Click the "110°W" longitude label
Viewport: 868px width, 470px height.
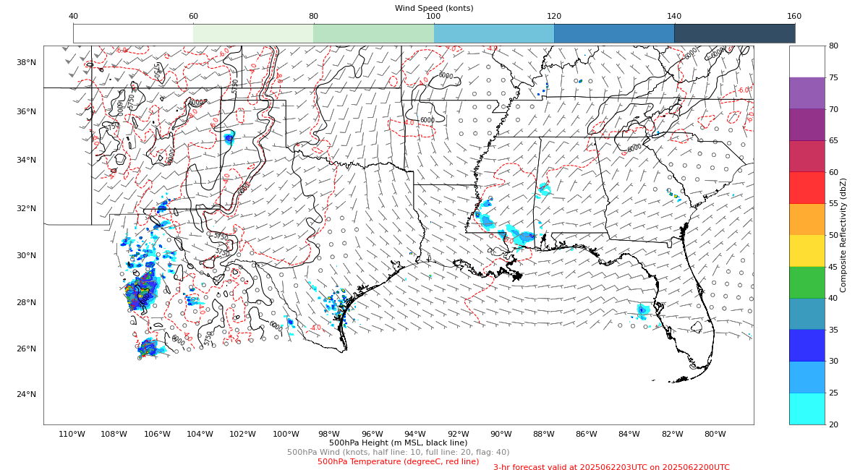point(72,434)
